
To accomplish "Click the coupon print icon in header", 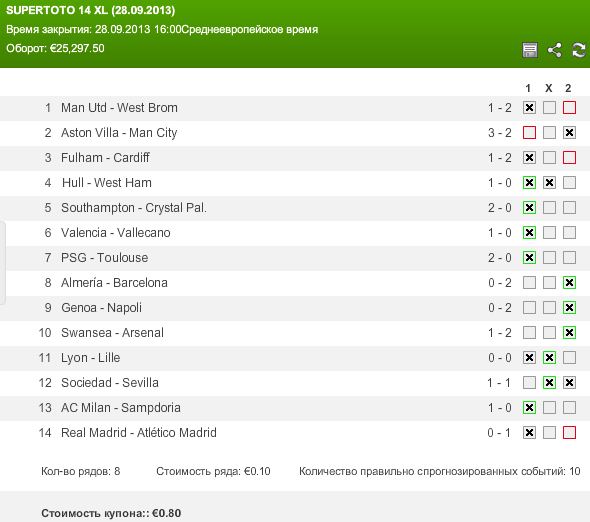I will (530, 50).
